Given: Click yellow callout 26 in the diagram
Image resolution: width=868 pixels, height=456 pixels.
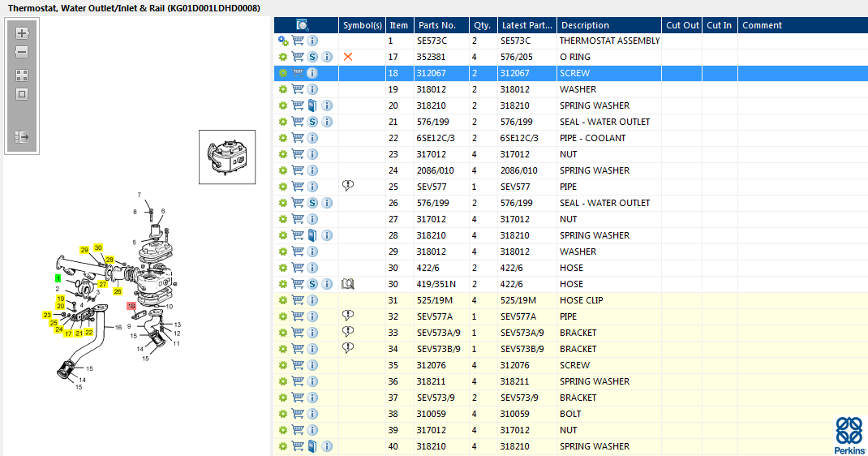Looking at the screenshot, I should click(x=118, y=291).
